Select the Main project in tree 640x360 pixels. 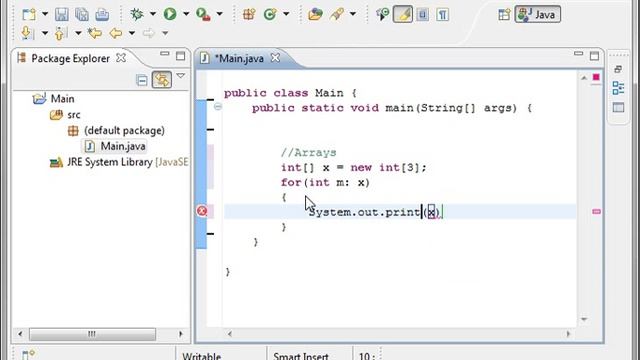tap(62, 99)
